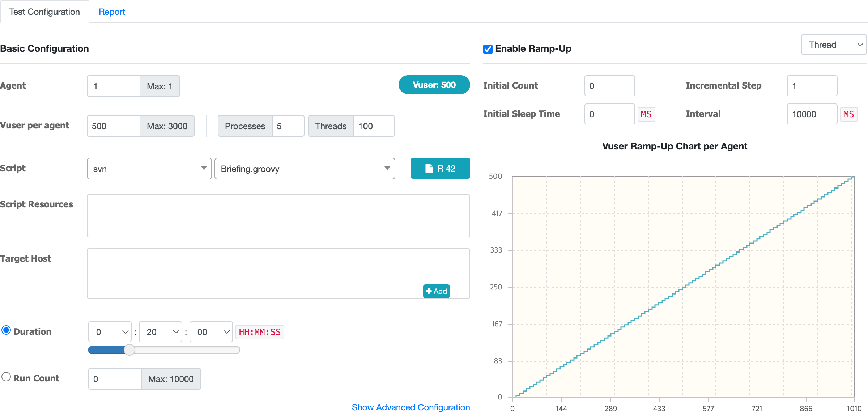
Task: Click the duration slider handle
Action: pyautogui.click(x=129, y=350)
